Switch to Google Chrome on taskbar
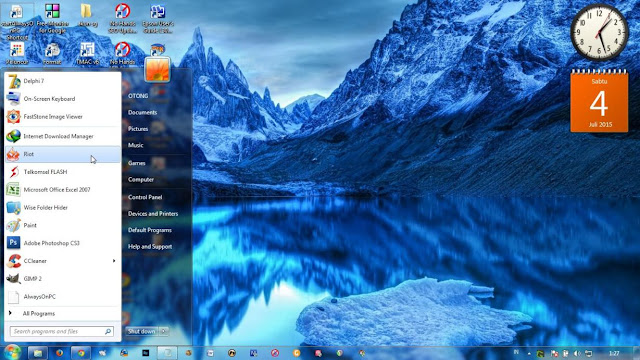640x360 pixels. (x=81, y=353)
